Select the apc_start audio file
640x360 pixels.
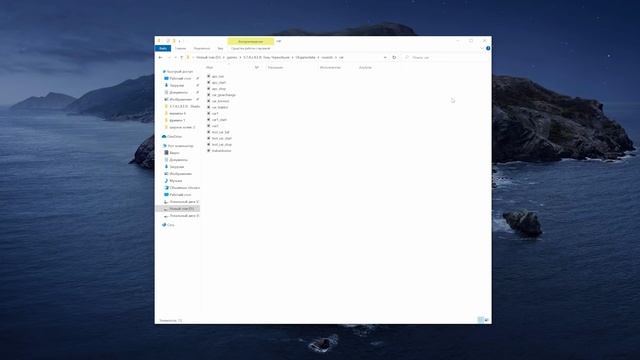(219, 82)
